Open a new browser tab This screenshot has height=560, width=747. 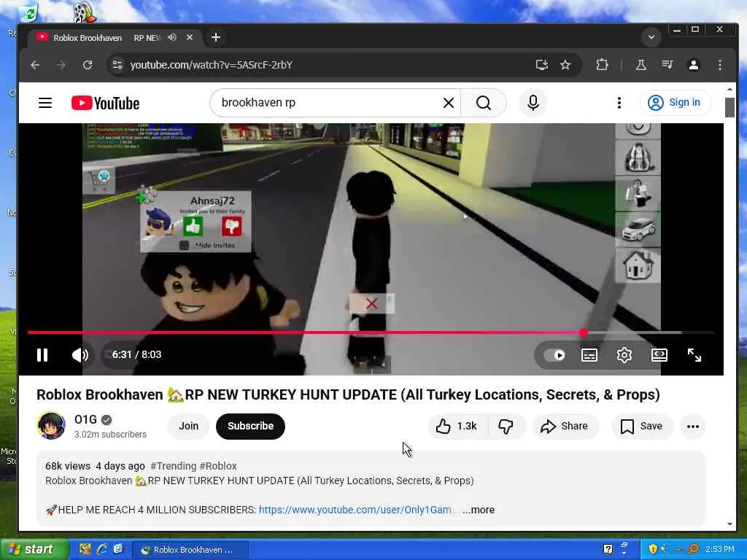[216, 37]
